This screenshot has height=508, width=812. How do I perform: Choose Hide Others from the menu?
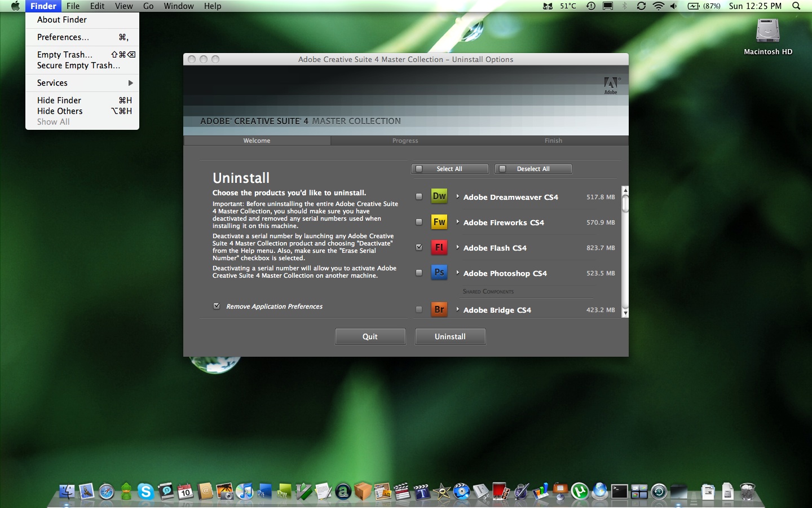[x=82, y=111]
